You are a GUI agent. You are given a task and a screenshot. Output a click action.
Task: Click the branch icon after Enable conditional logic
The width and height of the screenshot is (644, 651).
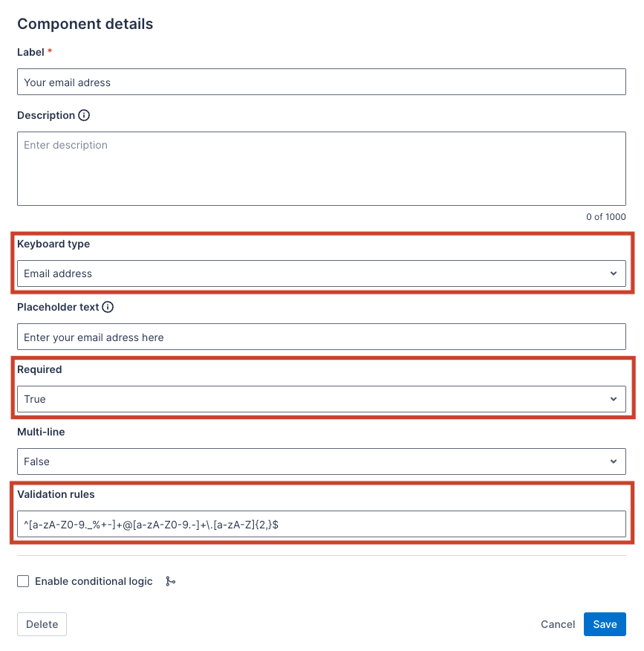pyautogui.click(x=170, y=581)
